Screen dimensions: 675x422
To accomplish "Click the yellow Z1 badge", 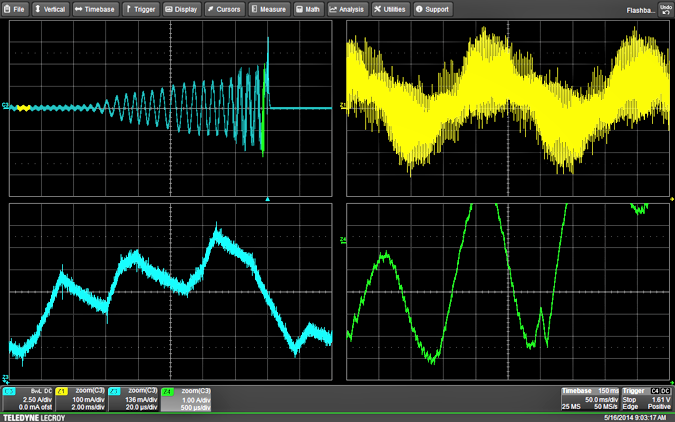I will (x=62, y=391).
